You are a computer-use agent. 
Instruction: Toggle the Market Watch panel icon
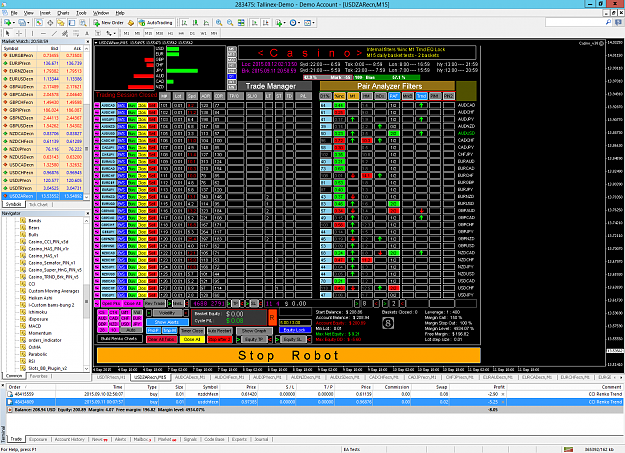tap(39, 23)
